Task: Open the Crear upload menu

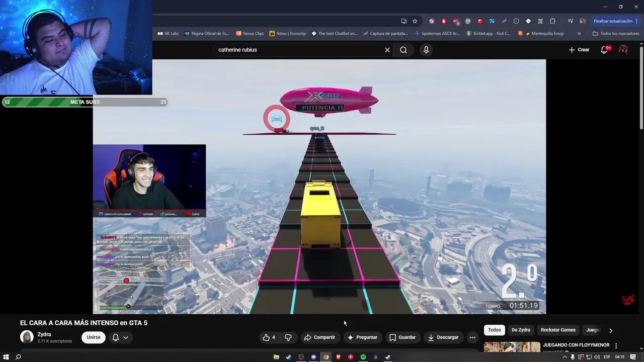Action: point(579,50)
